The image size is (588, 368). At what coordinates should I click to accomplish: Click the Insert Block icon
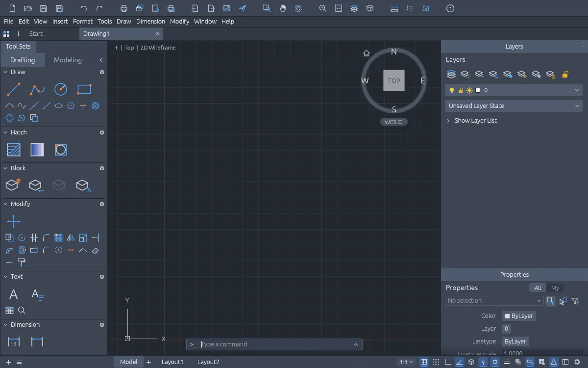coord(36,185)
